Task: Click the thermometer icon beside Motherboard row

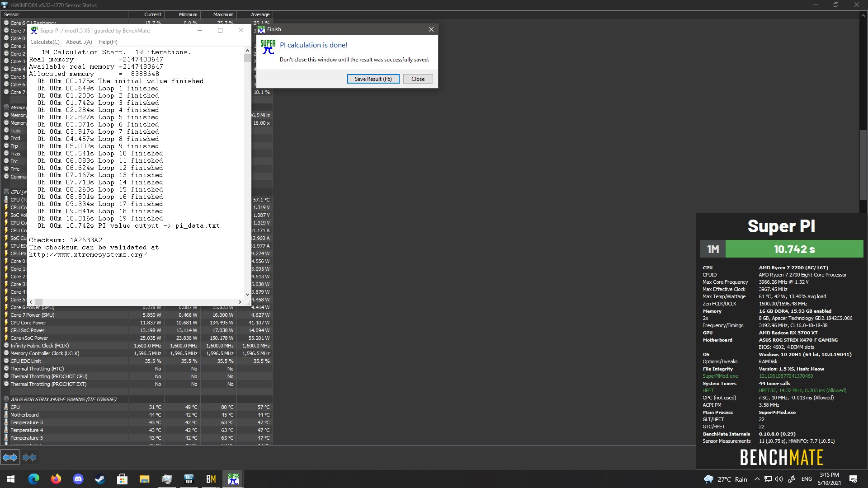Action: pyautogui.click(x=6, y=415)
